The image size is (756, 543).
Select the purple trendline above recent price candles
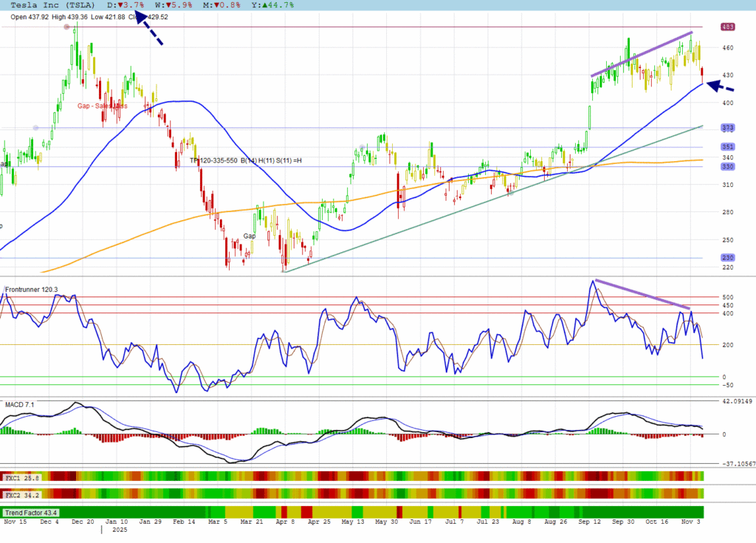641,54
